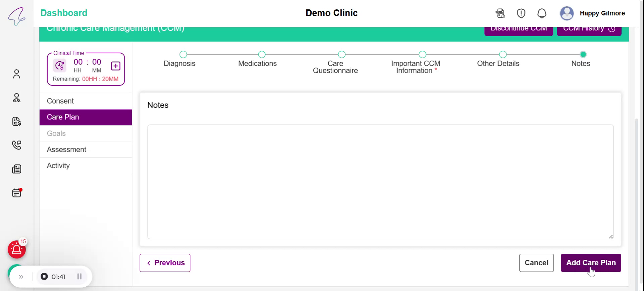Open the phone calls sidebar icon
Image resolution: width=644 pixels, height=291 pixels.
(16, 145)
